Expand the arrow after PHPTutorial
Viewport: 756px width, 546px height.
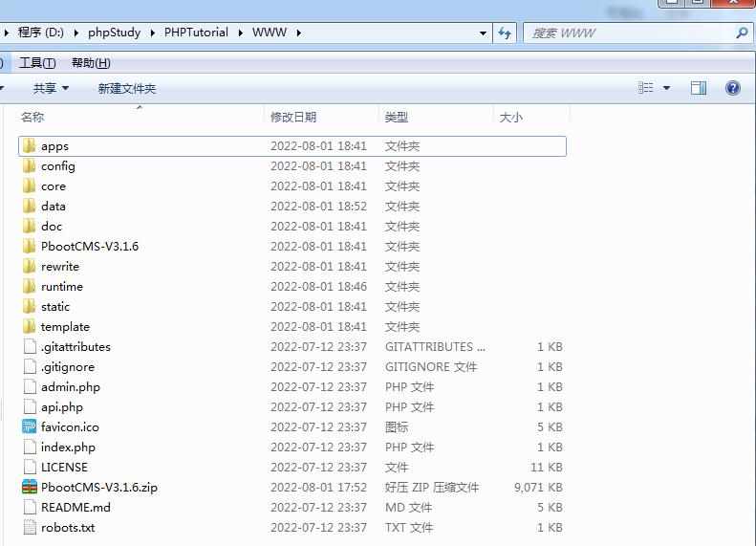tap(240, 33)
